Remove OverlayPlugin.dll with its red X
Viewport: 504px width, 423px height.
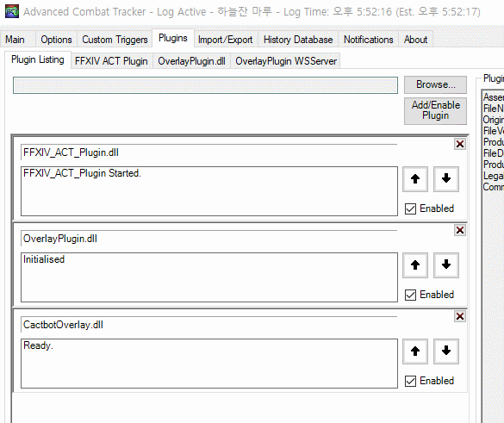pos(460,230)
